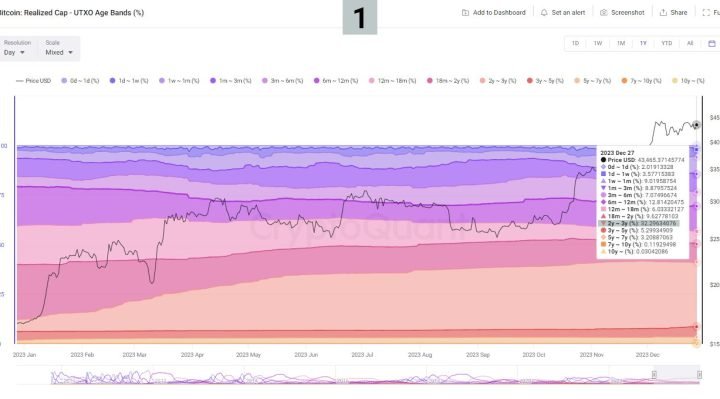This screenshot has height=399, width=720.
Task: Click the 6m ~ 12m tooltip row
Action: 642,202
